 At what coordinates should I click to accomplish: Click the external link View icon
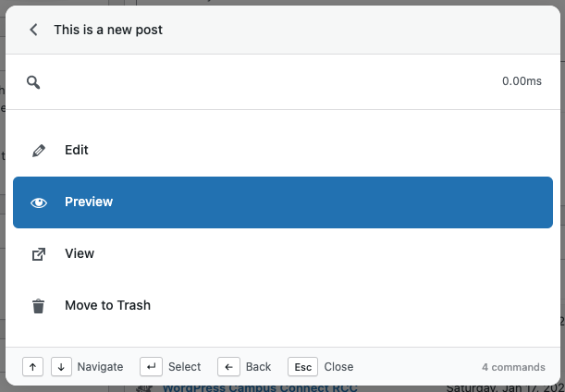coord(39,254)
